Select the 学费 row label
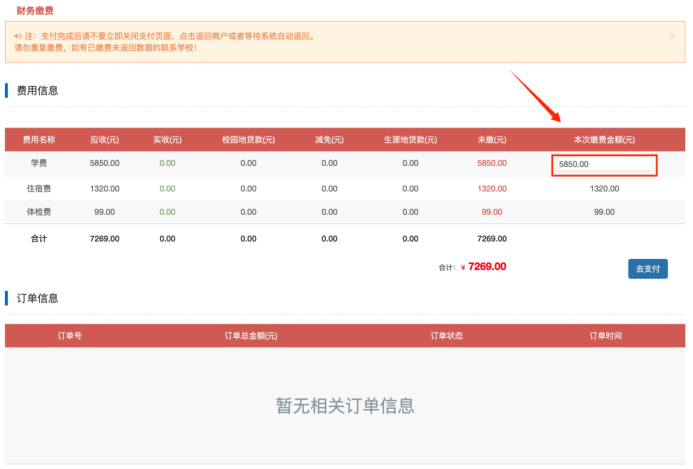The width and height of the screenshot is (693, 469). pos(39,163)
